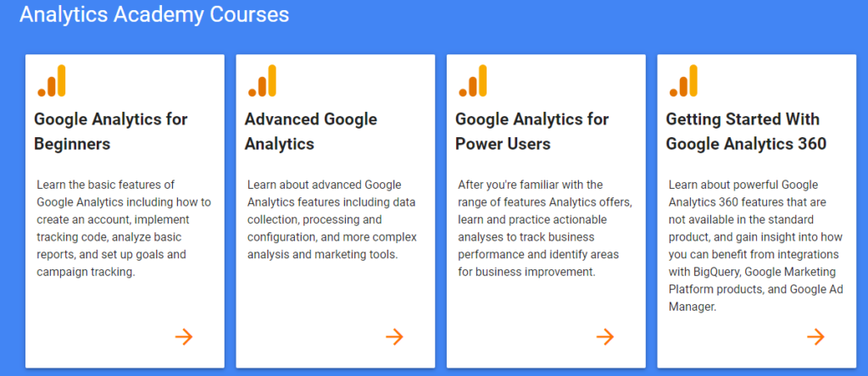Click the Analytics logo on the Beginners card
This screenshot has width=868, height=376.
[x=52, y=81]
